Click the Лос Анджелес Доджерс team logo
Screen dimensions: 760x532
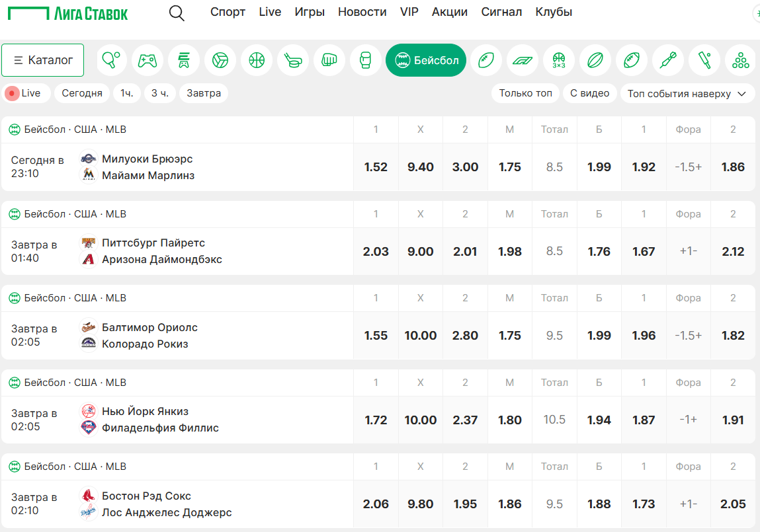point(88,512)
